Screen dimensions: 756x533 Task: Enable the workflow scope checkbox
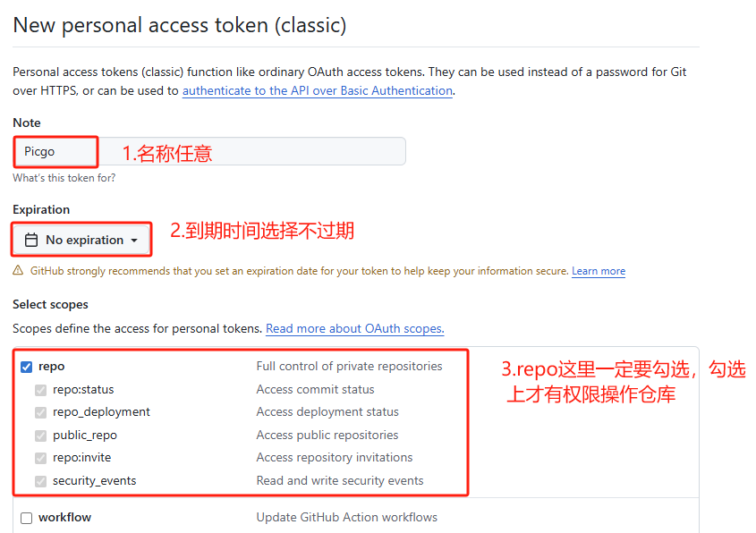(x=26, y=518)
